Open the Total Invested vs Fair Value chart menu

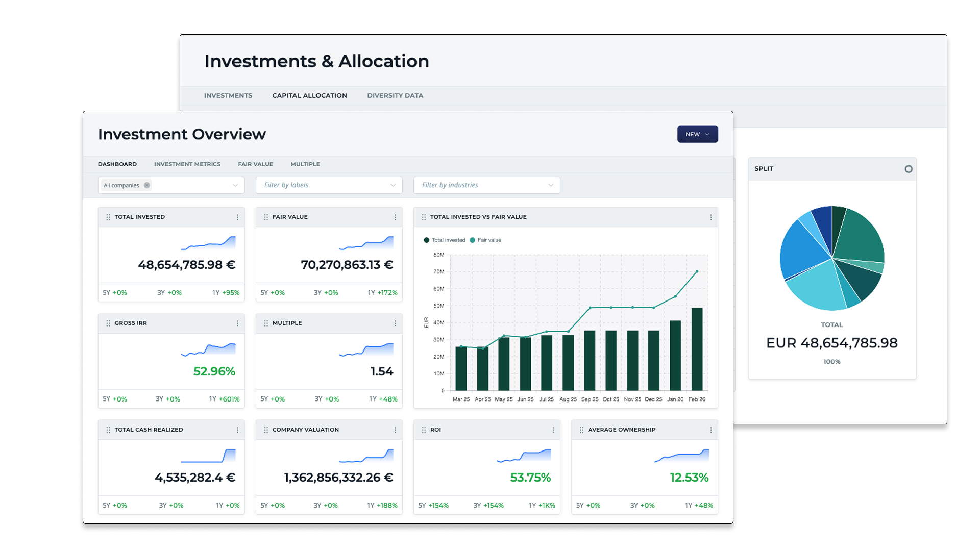pyautogui.click(x=710, y=217)
